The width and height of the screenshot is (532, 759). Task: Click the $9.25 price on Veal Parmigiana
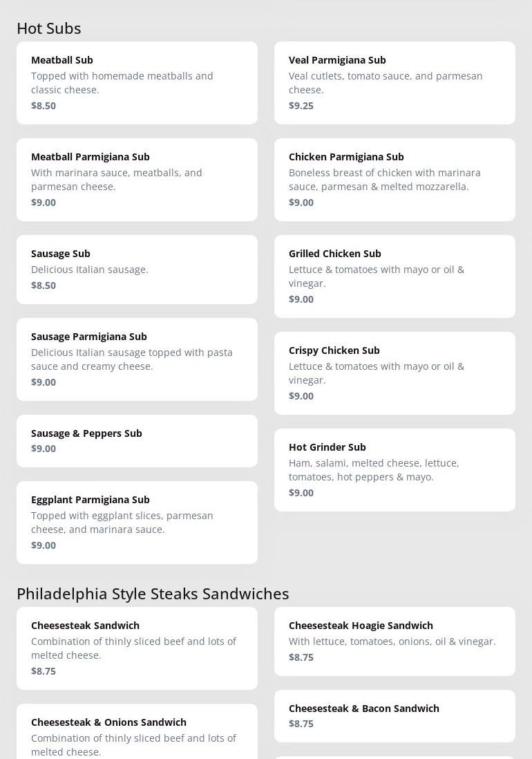tap(301, 106)
